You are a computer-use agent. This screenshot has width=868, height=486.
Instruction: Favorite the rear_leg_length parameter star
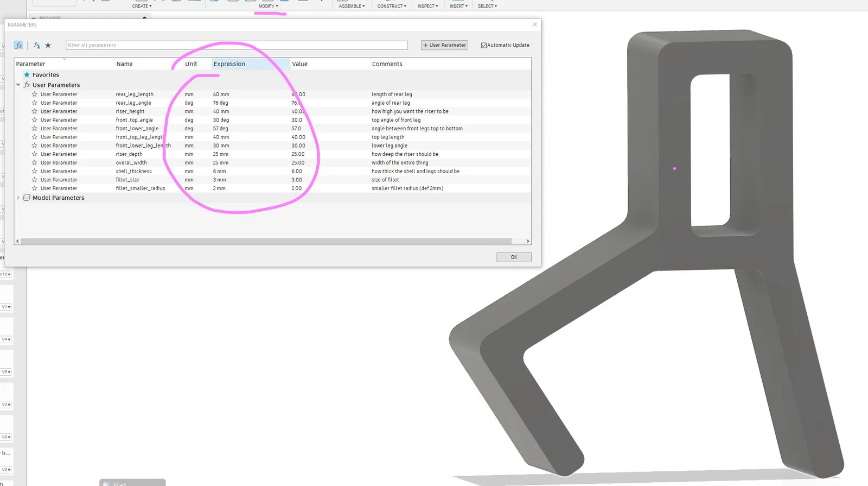[35, 94]
